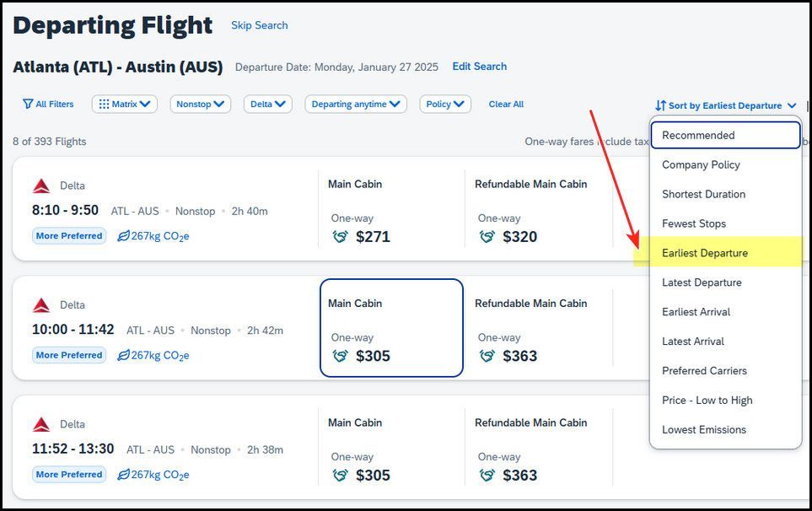Select $305 Main Cabin fare on 10:00 flight
The height and width of the screenshot is (511, 812).
(x=391, y=328)
